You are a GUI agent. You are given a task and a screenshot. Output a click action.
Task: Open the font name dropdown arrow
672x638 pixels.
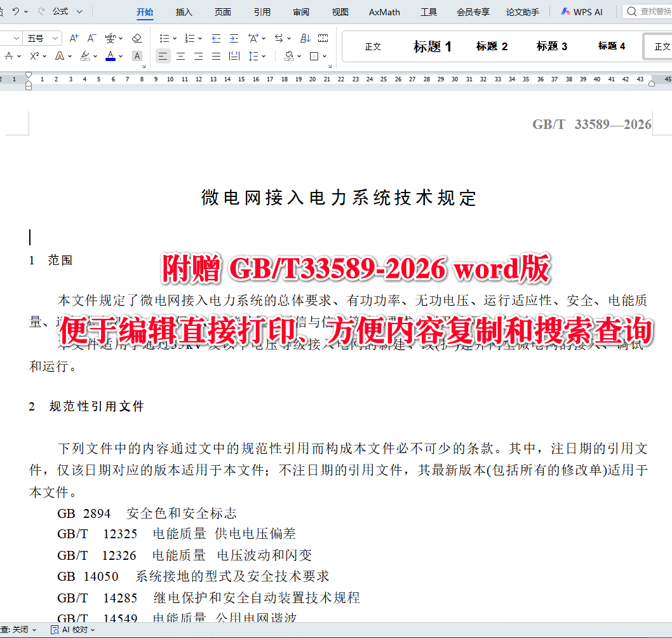click(x=17, y=39)
